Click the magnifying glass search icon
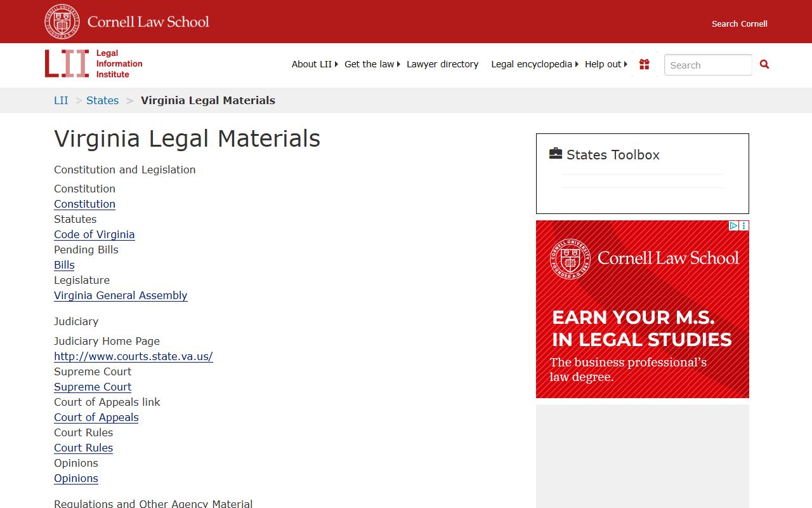This screenshot has width=812, height=508. point(764,64)
